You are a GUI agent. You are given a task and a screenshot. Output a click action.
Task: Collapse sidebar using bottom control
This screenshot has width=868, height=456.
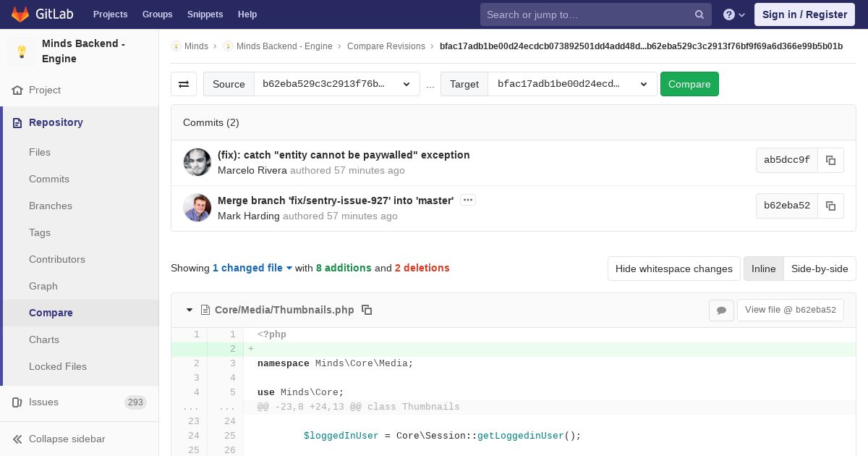(80, 439)
